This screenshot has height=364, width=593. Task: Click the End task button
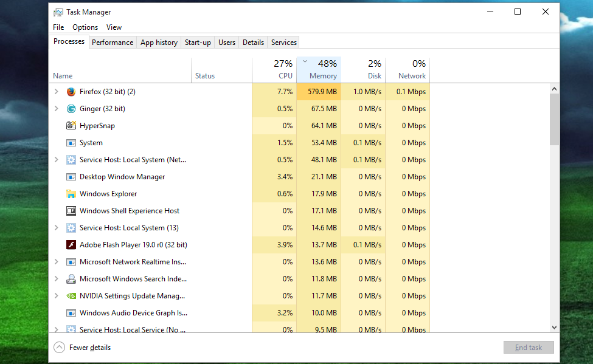pyautogui.click(x=529, y=348)
